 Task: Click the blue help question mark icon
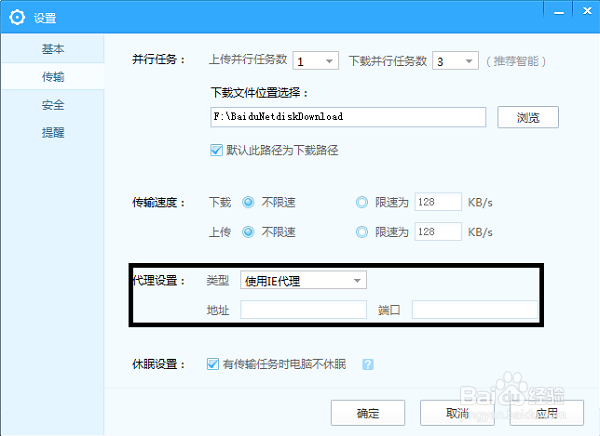(368, 364)
